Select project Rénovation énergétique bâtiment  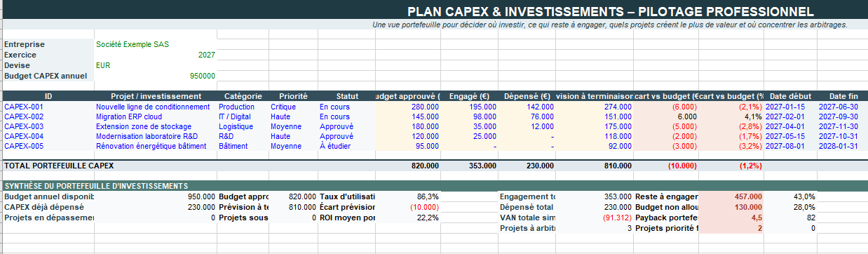[x=156, y=146]
